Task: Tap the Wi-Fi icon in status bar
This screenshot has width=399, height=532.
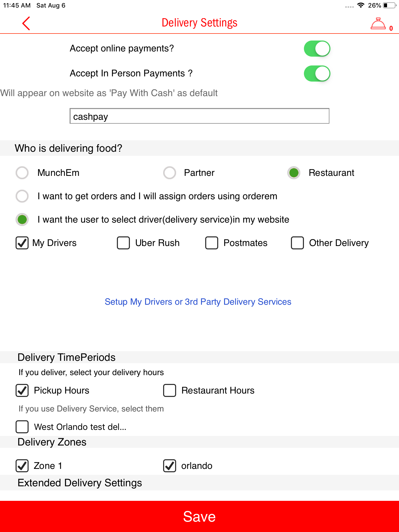Action: click(x=361, y=5)
